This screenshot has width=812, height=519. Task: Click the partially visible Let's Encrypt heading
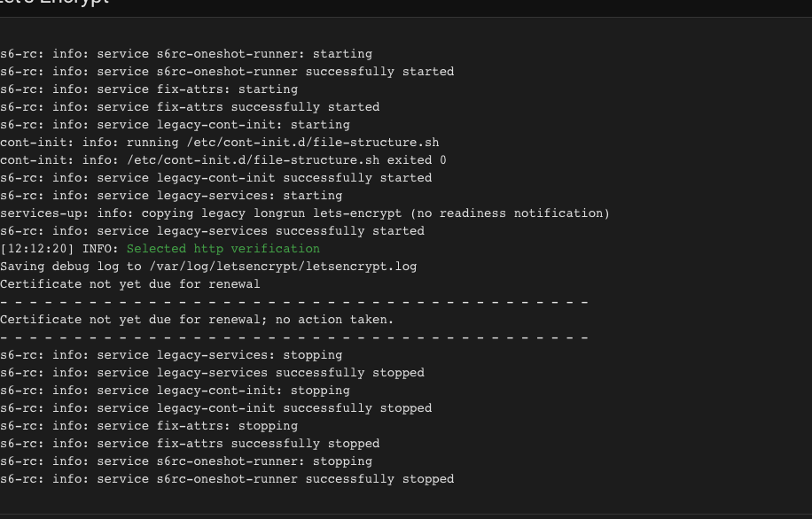(54, 2)
